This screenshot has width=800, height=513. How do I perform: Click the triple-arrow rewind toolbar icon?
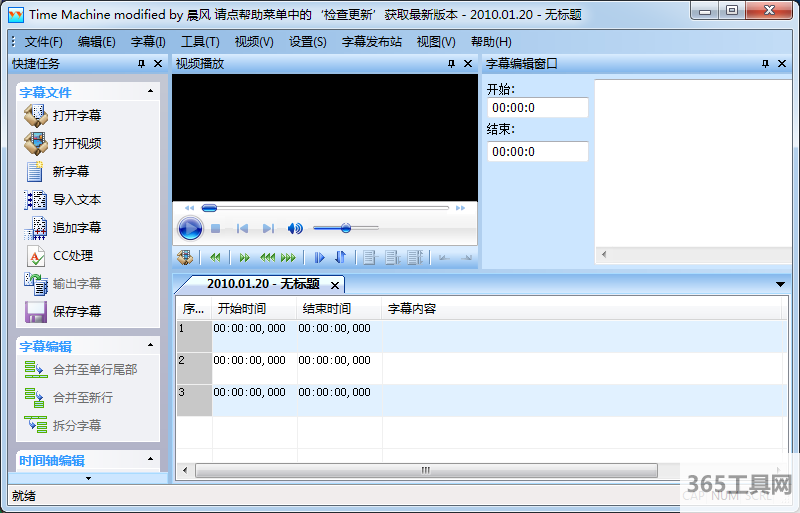(x=267, y=258)
